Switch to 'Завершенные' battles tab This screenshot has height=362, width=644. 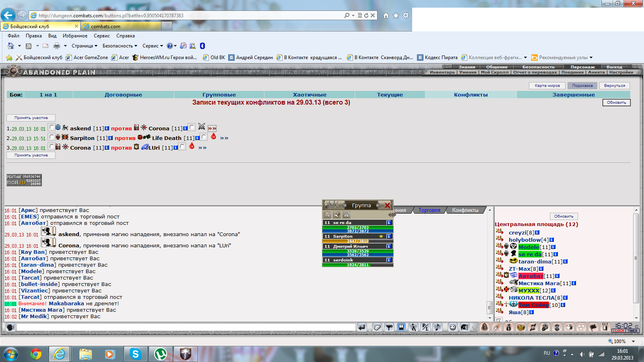pyautogui.click(x=573, y=95)
